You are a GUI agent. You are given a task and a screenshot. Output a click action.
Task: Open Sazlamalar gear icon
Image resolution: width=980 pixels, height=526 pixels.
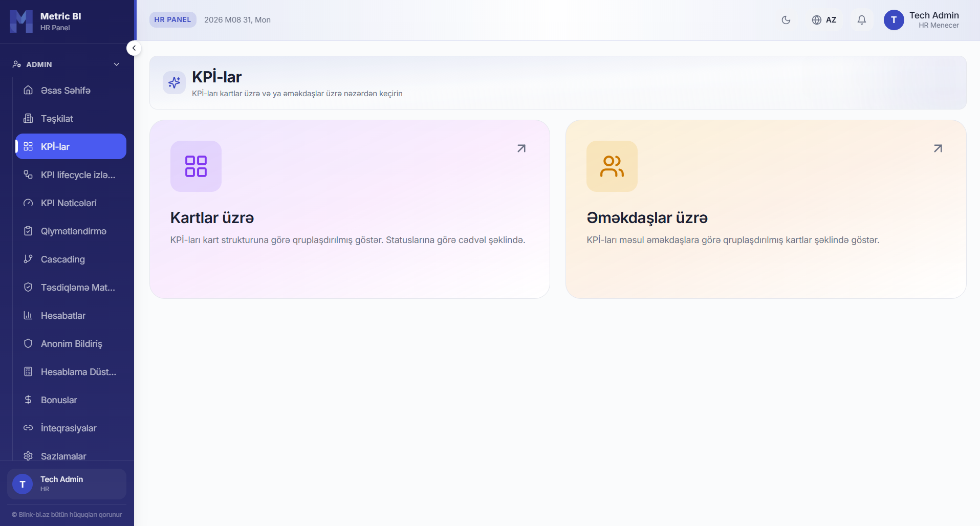pos(28,456)
